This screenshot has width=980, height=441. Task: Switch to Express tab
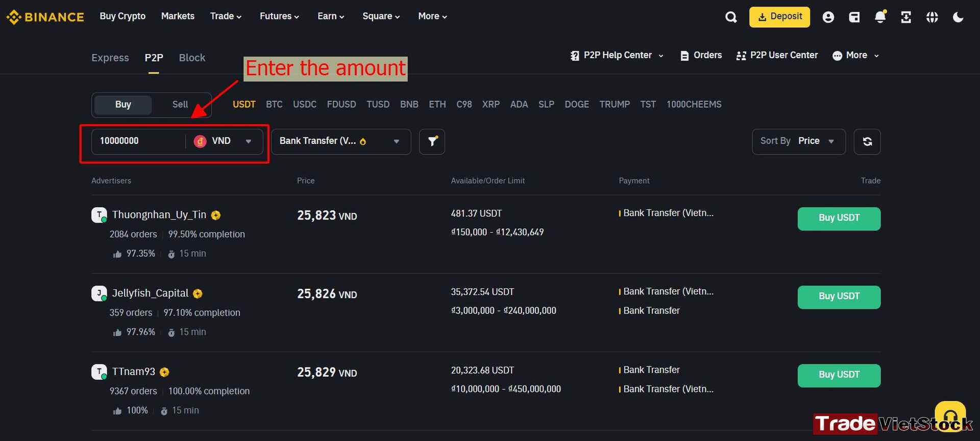point(110,58)
